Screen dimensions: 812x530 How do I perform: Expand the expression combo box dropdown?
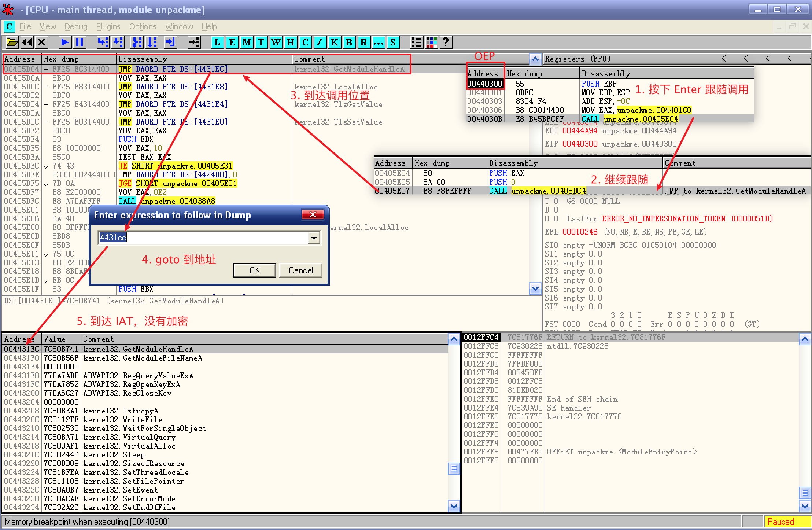(314, 238)
